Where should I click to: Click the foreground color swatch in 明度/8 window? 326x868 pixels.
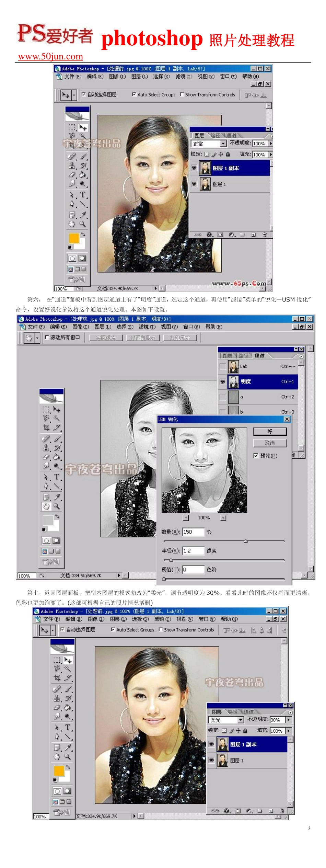coord(48,520)
